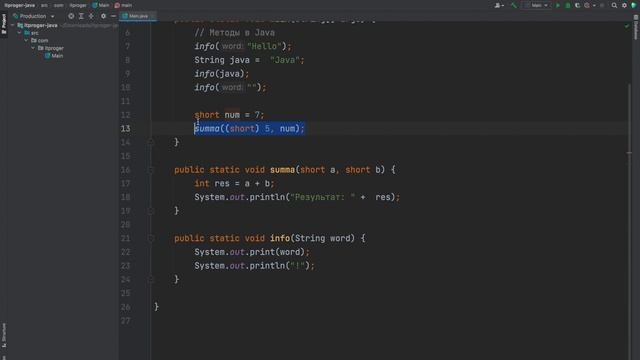This screenshot has width=640, height=360.
Task: Click the Main class breadcrumb
Action: 101,5
